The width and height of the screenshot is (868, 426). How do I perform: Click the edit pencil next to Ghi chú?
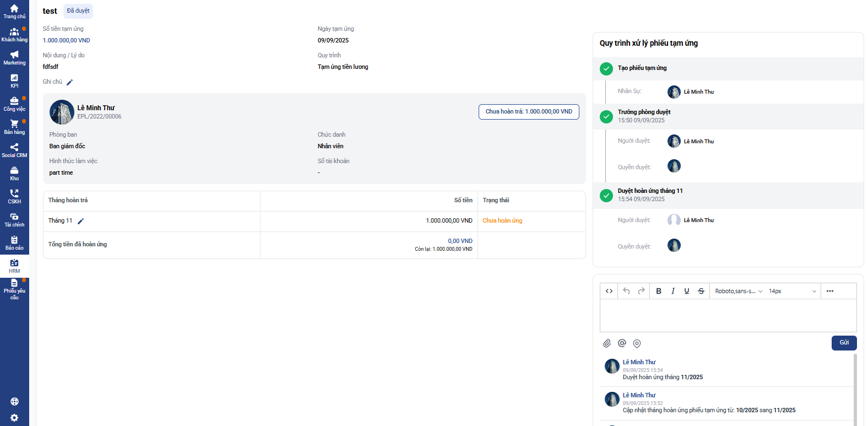point(69,82)
